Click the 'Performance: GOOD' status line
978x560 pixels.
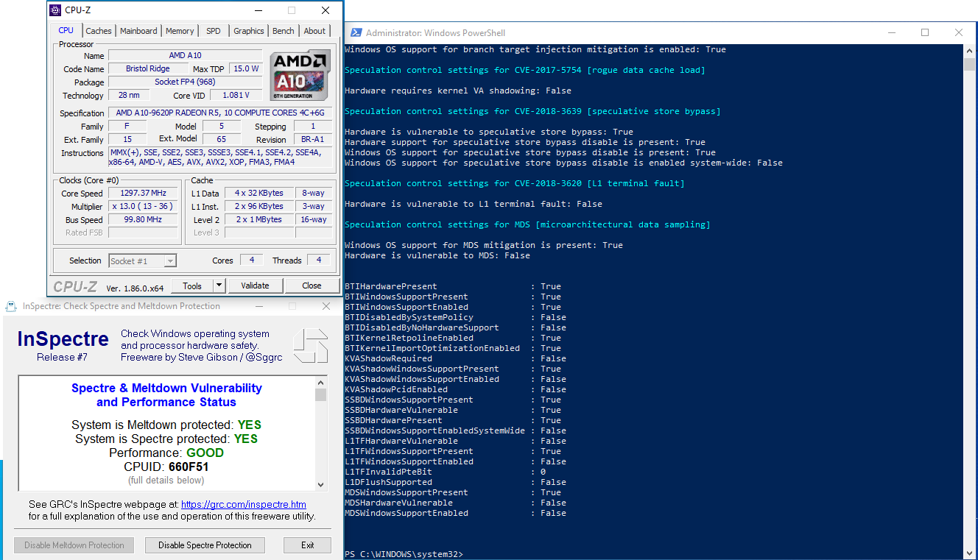tap(166, 453)
